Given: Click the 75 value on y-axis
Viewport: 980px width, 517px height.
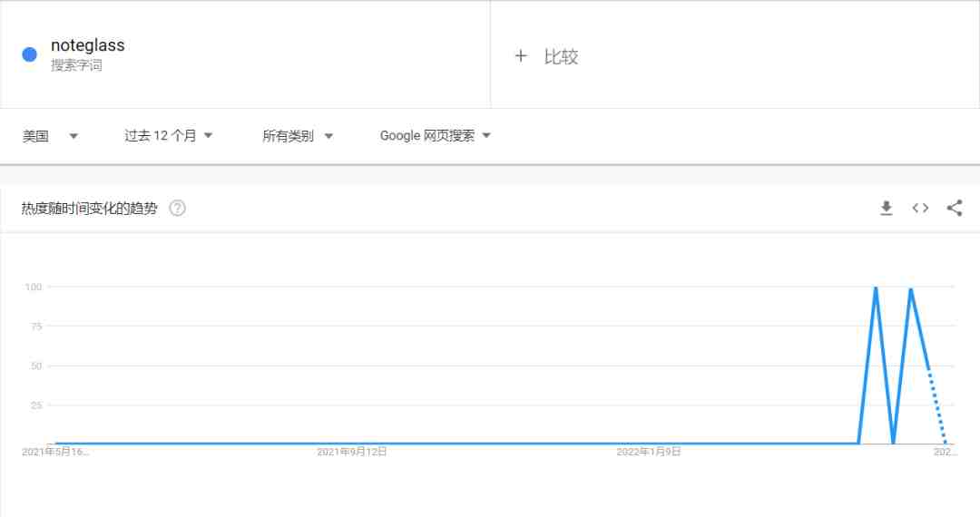Looking at the screenshot, I should pyautogui.click(x=36, y=326).
